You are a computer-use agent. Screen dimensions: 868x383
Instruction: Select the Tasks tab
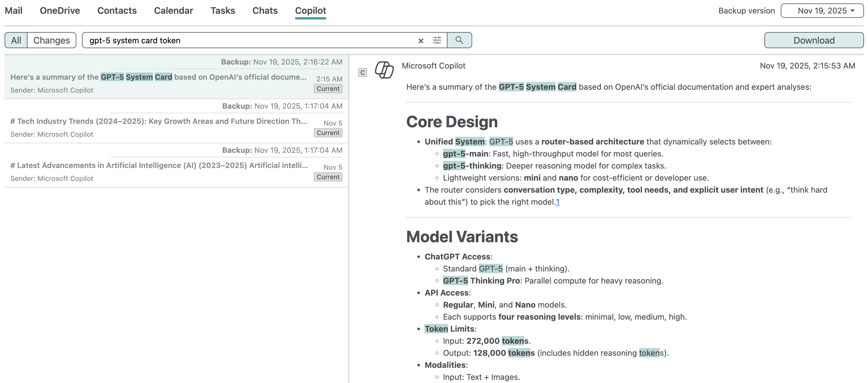pos(222,11)
